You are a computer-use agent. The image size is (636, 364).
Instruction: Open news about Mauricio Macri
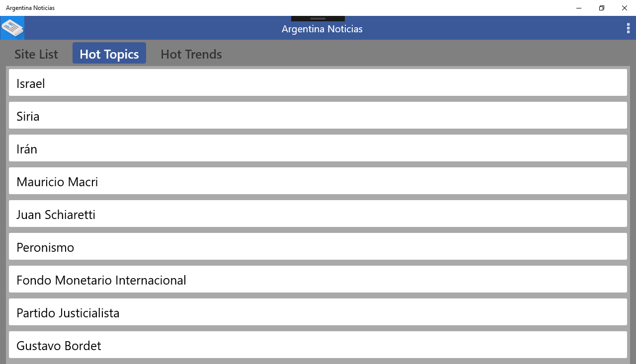318,181
